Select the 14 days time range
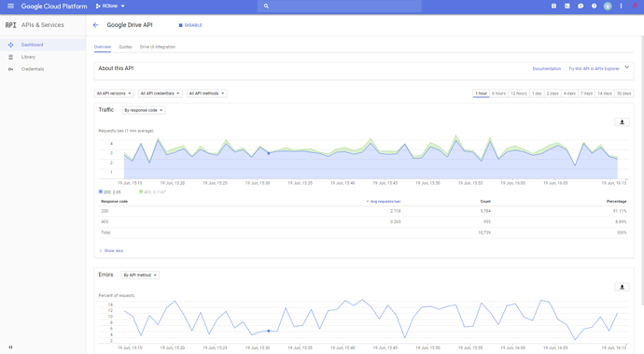 pos(605,93)
